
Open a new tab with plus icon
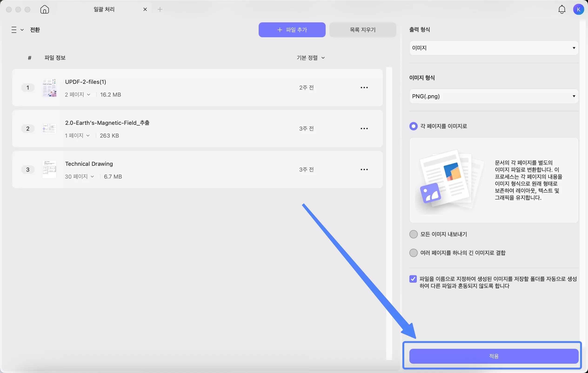coord(160,10)
